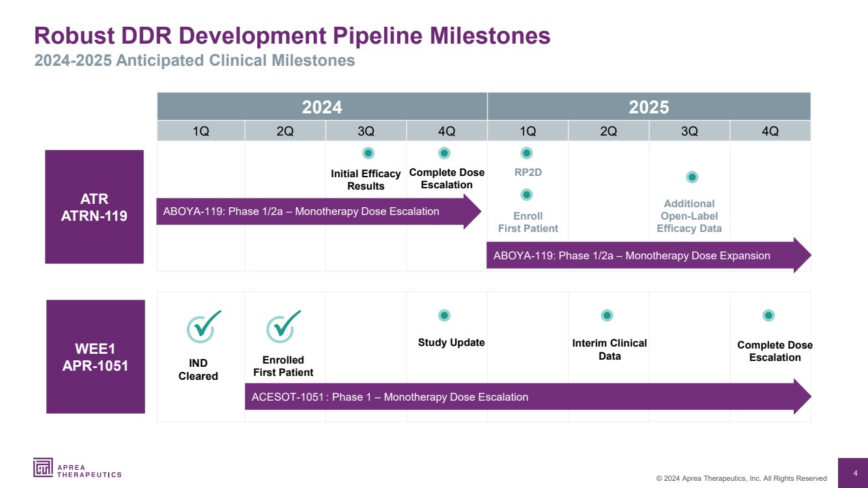Click the 2024 year header
This screenshot has height=488, width=868.
click(322, 107)
